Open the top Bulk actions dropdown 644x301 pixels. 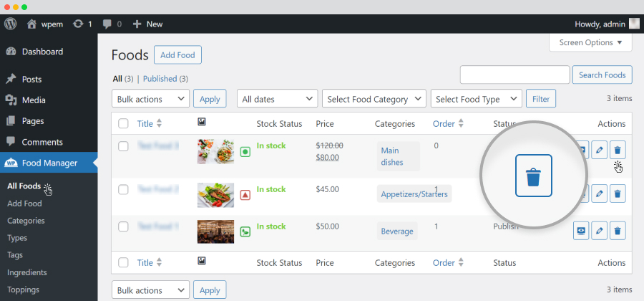pyautogui.click(x=150, y=99)
